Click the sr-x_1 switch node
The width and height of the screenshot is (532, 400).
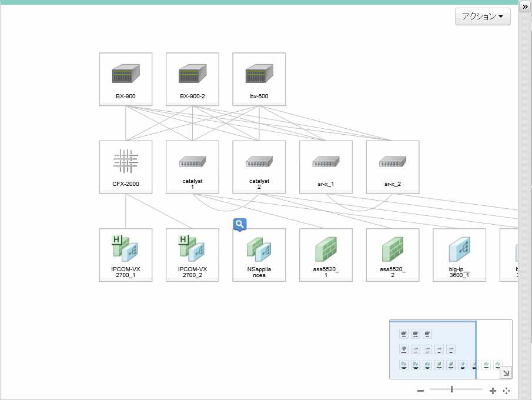[326, 167]
